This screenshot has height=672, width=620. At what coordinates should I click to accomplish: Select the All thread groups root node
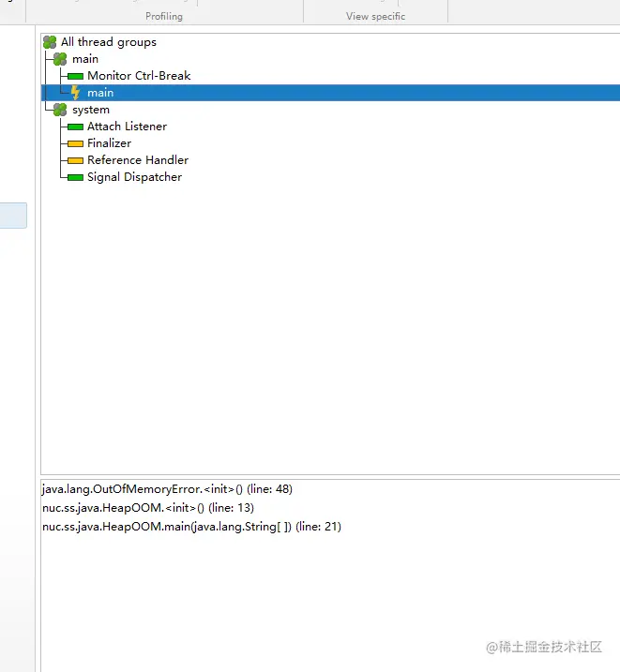[109, 42]
